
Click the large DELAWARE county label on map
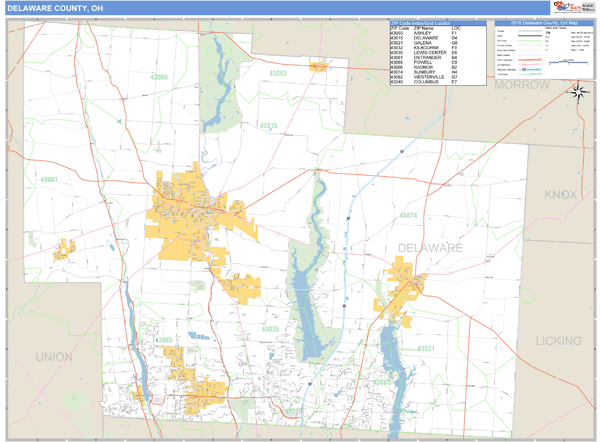pyautogui.click(x=430, y=248)
